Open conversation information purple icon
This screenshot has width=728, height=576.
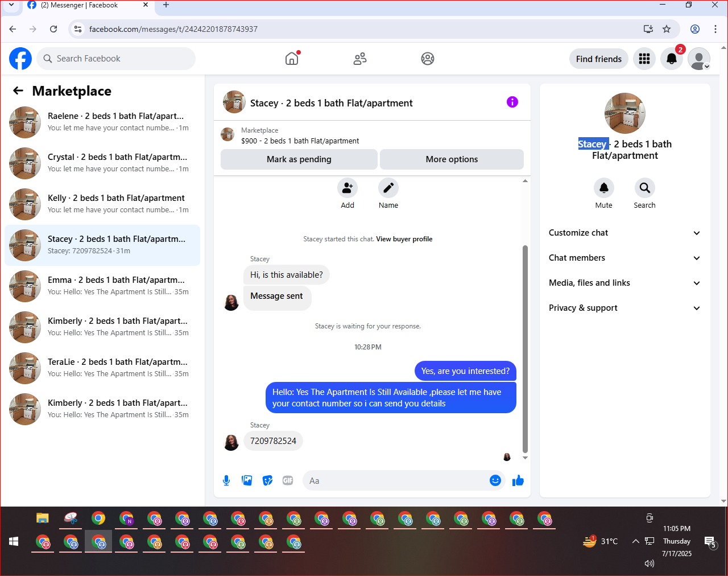click(512, 102)
